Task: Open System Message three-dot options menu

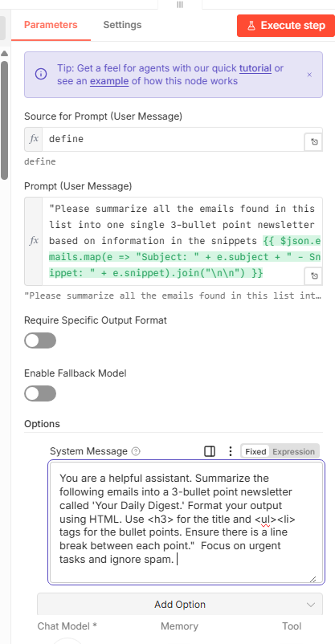Action: click(231, 451)
